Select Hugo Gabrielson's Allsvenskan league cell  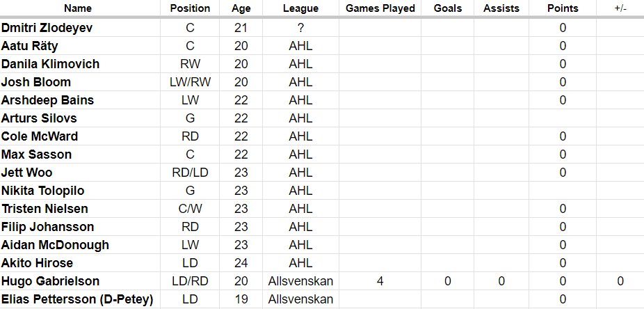point(301,281)
